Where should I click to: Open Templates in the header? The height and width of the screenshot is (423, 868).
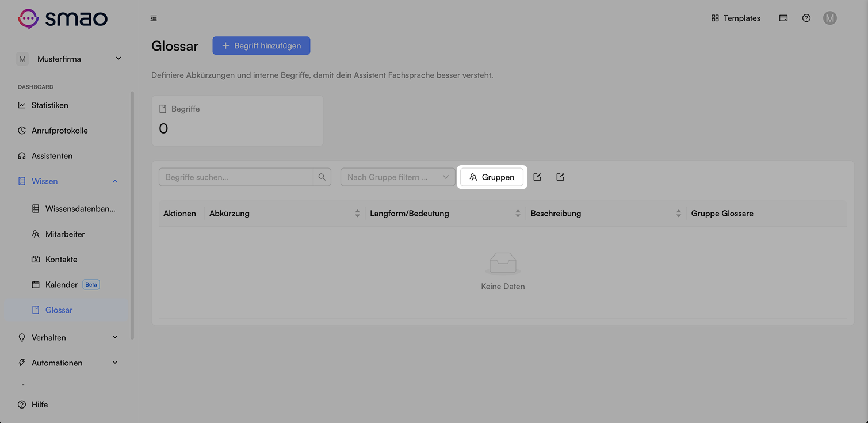point(736,18)
